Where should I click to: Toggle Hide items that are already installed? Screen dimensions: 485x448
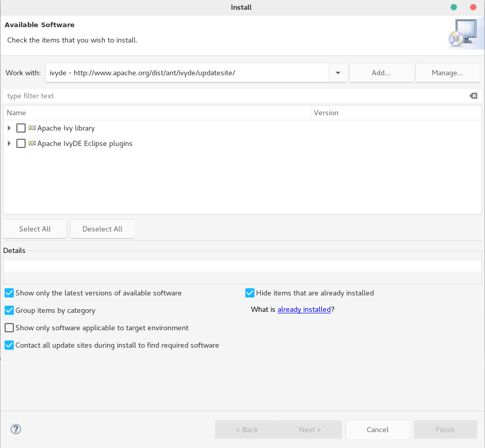coord(250,293)
